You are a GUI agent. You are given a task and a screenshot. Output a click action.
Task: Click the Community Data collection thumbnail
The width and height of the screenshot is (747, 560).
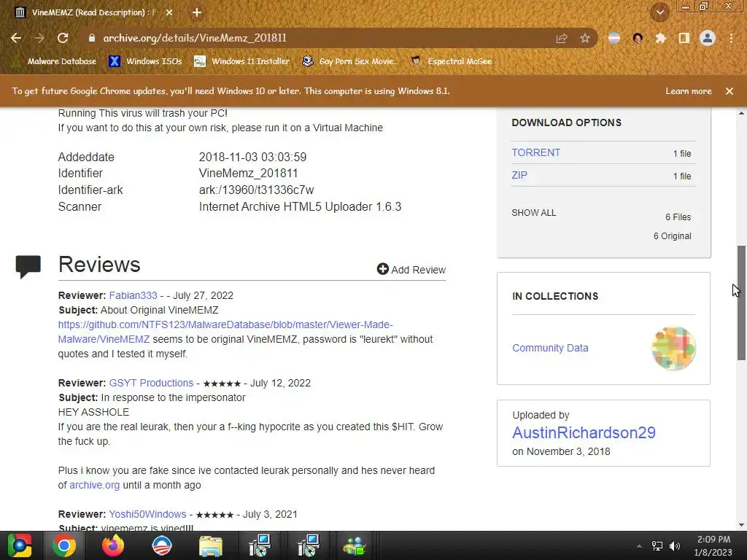click(x=673, y=348)
